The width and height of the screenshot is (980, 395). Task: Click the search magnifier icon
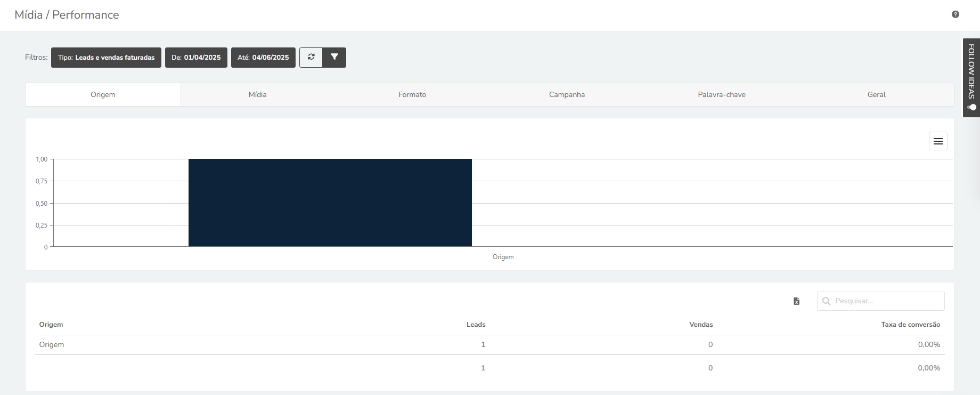tap(826, 301)
